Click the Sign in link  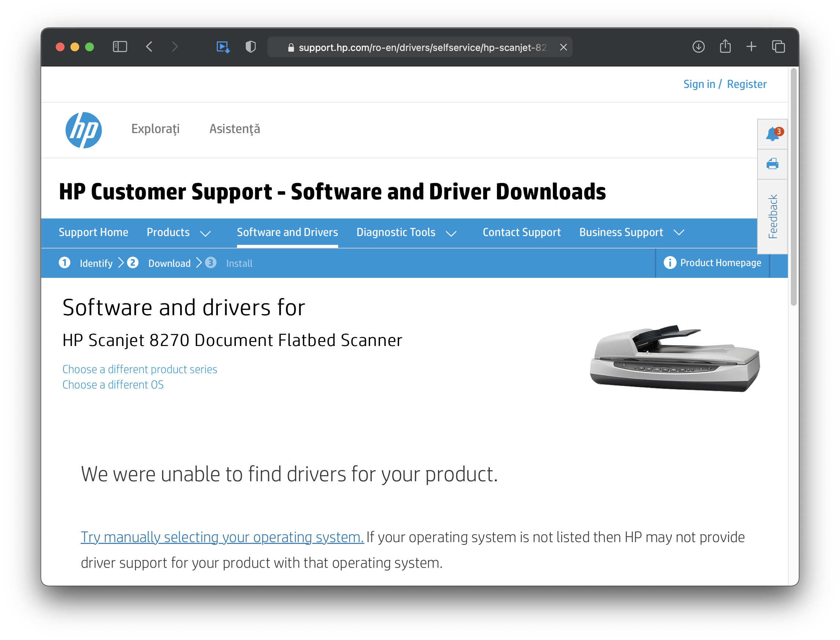(x=699, y=84)
